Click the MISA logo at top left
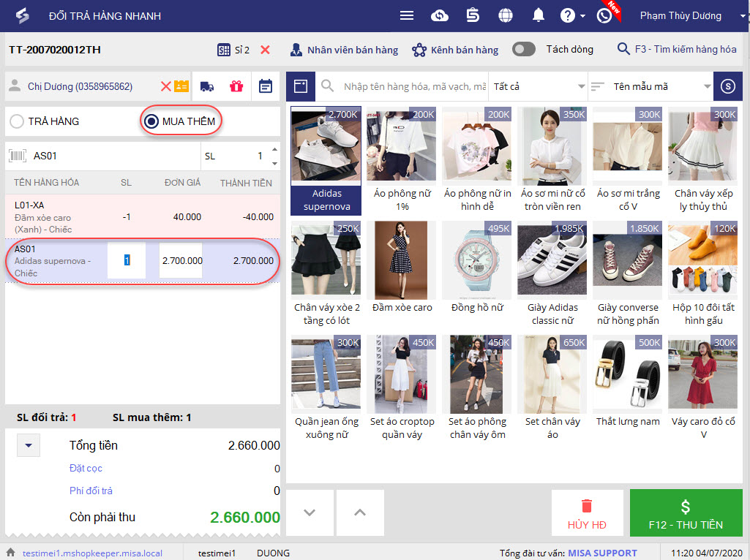 point(23,16)
